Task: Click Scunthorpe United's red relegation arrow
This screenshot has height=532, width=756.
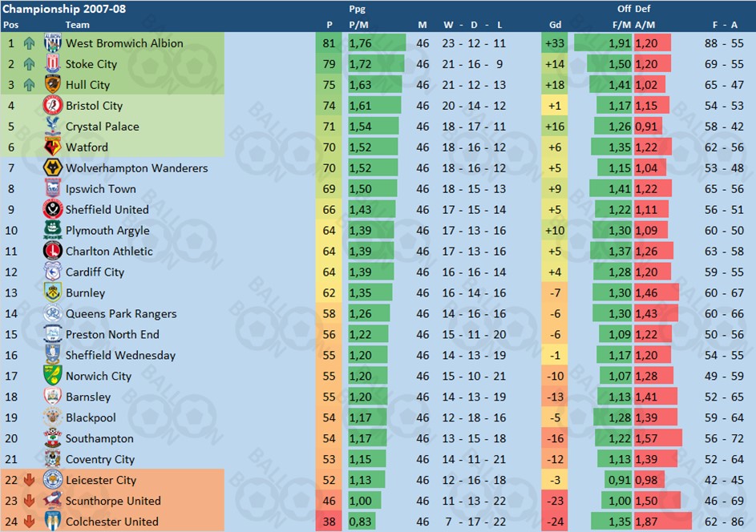Action: point(29,501)
